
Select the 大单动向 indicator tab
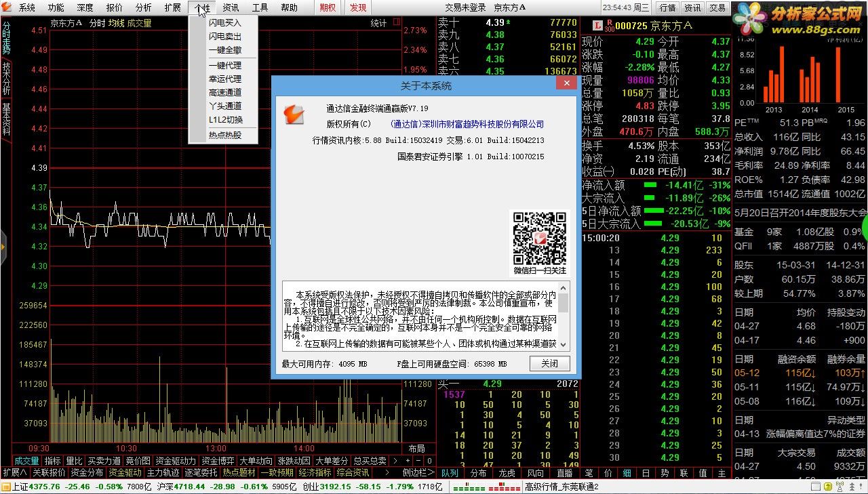coord(256,461)
